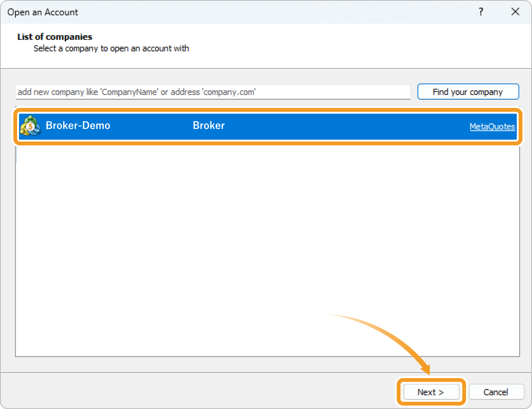The height and width of the screenshot is (409, 532).
Task: Select the Broker-Demo server name
Action: pyautogui.click(x=78, y=126)
